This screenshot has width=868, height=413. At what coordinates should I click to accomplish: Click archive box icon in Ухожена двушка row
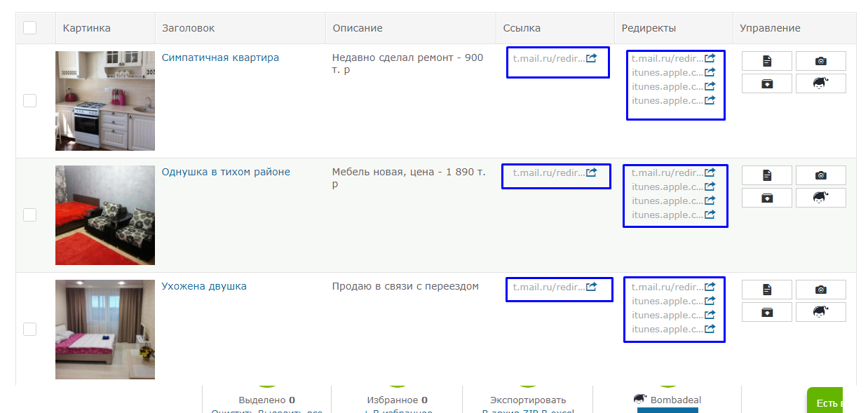pyautogui.click(x=767, y=312)
